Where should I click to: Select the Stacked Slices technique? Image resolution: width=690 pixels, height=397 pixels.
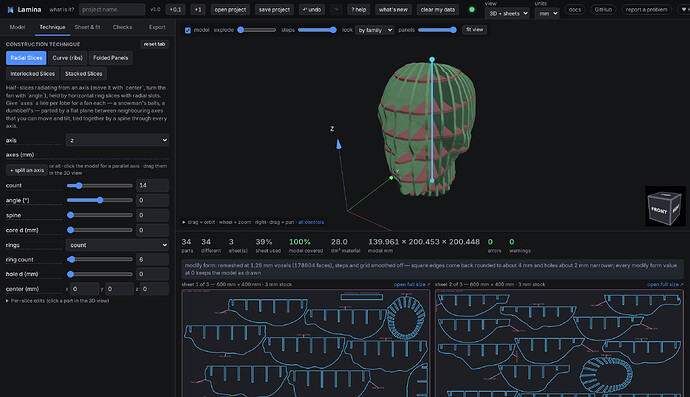point(84,74)
